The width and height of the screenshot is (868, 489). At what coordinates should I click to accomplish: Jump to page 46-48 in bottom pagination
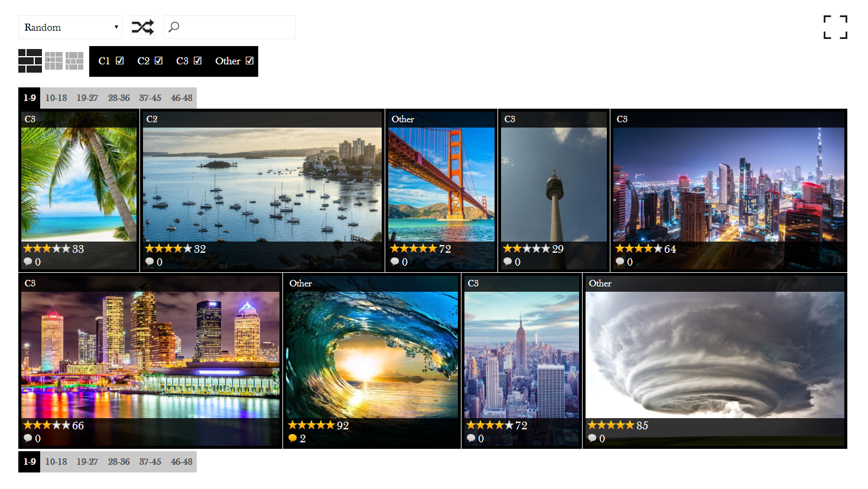pyautogui.click(x=181, y=462)
